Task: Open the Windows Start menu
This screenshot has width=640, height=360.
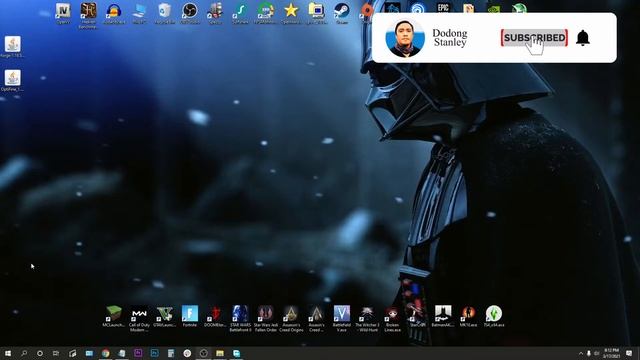Action: click(8, 353)
